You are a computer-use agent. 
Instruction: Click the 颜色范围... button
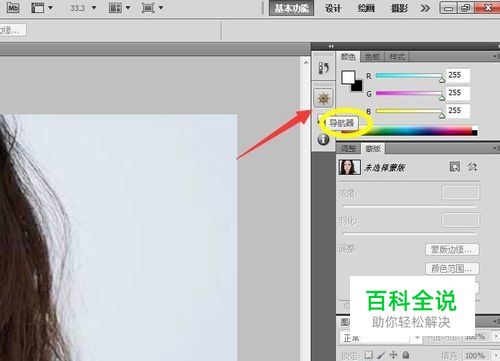click(452, 268)
